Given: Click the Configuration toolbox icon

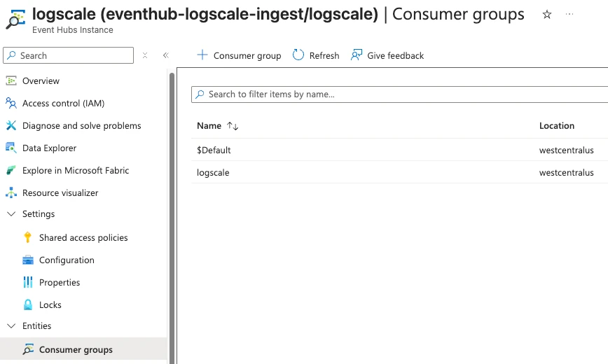Looking at the screenshot, I should point(28,260).
